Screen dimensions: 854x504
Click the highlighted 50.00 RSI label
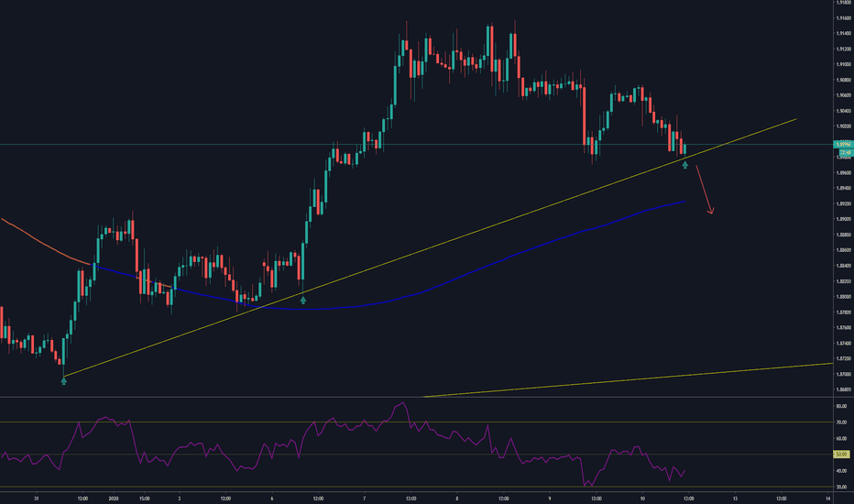point(840,455)
